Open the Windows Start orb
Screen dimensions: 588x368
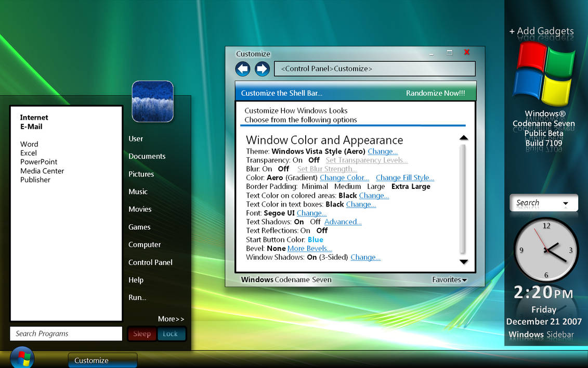point(22,358)
